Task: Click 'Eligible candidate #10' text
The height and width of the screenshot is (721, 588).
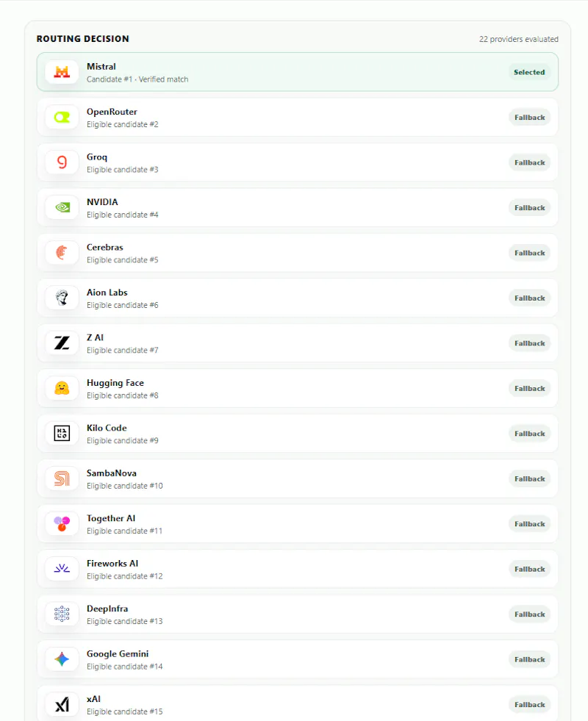Action: (x=125, y=486)
